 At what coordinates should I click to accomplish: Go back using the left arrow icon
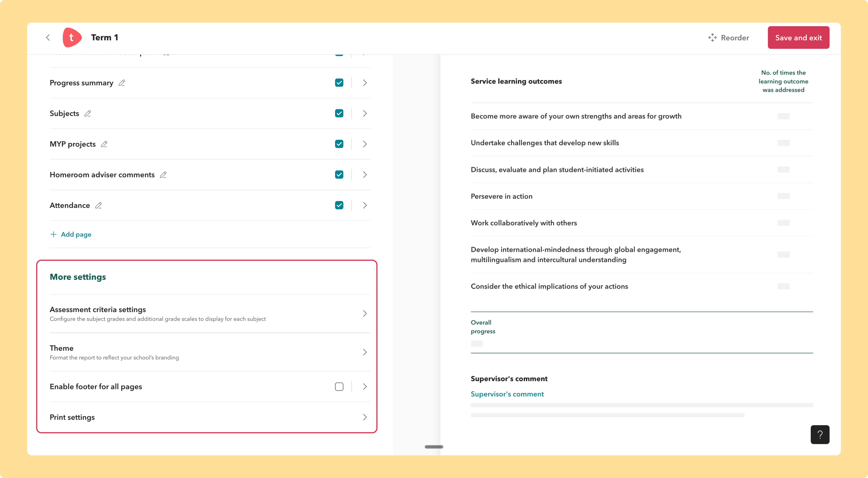click(x=48, y=37)
